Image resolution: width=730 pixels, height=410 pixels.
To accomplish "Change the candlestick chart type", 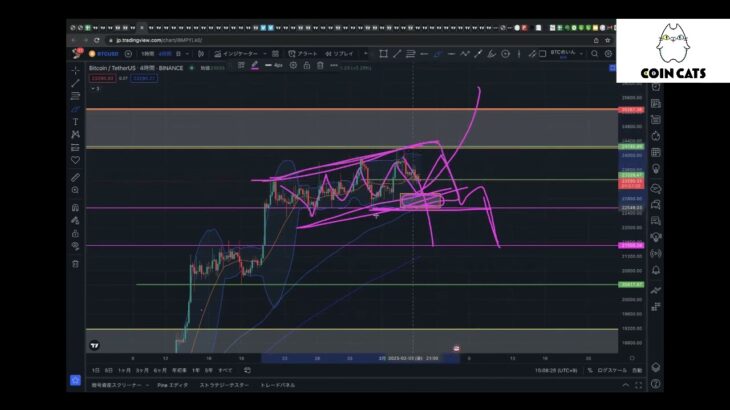I will pos(201,54).
